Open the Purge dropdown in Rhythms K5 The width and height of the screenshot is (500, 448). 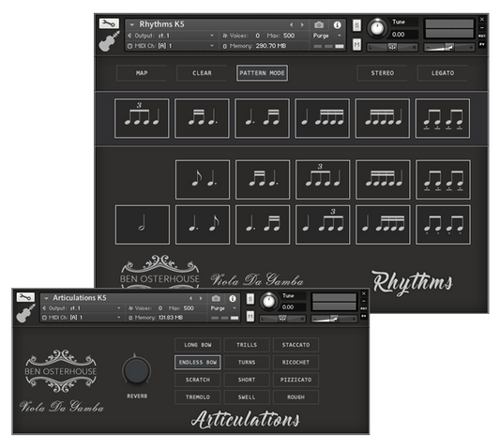point(327,36)
